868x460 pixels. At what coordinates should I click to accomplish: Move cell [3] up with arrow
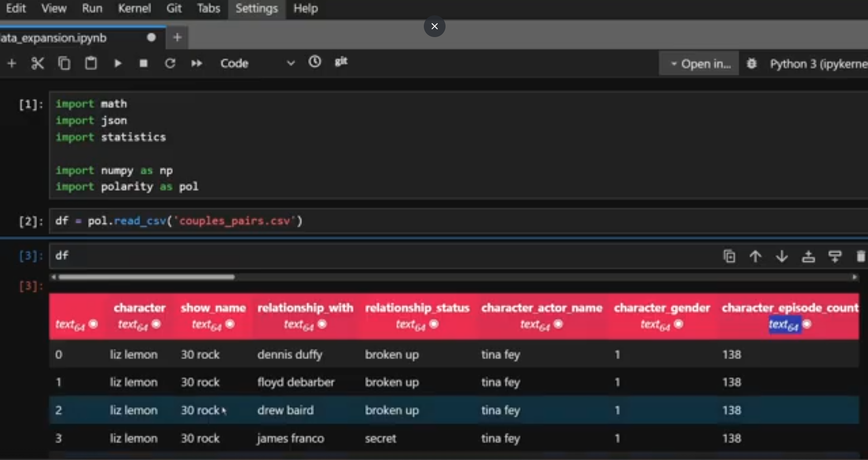[755, 256]
